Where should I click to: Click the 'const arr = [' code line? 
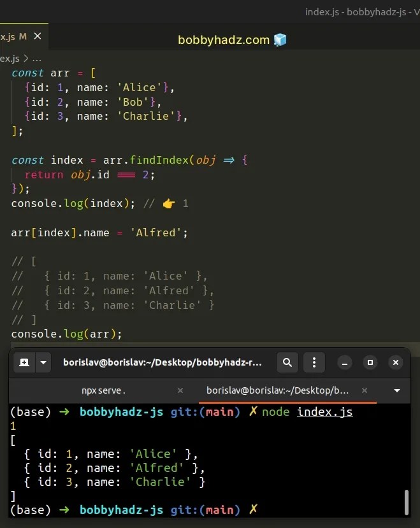pos(54,73)
